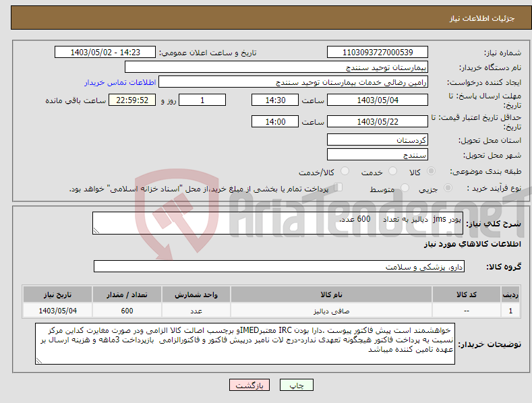Click the resize handle of description text area
This screenshot has height=403, width=532.
[x=96, y=230]
